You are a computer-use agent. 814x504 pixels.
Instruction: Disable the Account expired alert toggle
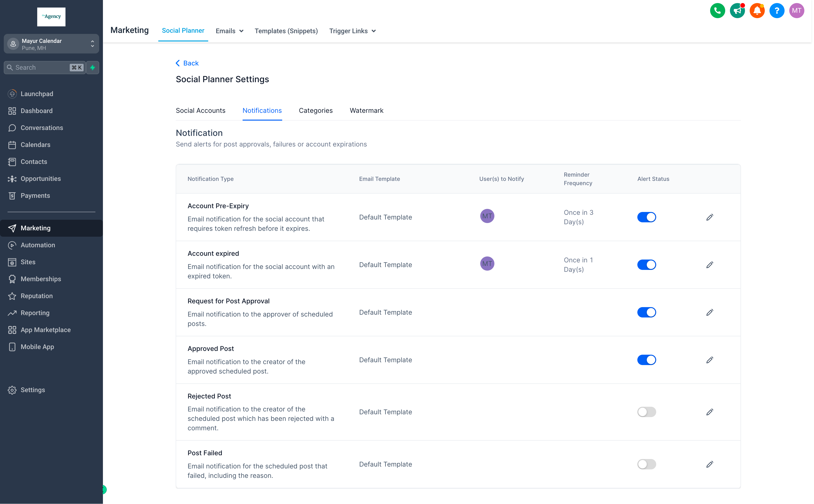[x=646, y=265]
